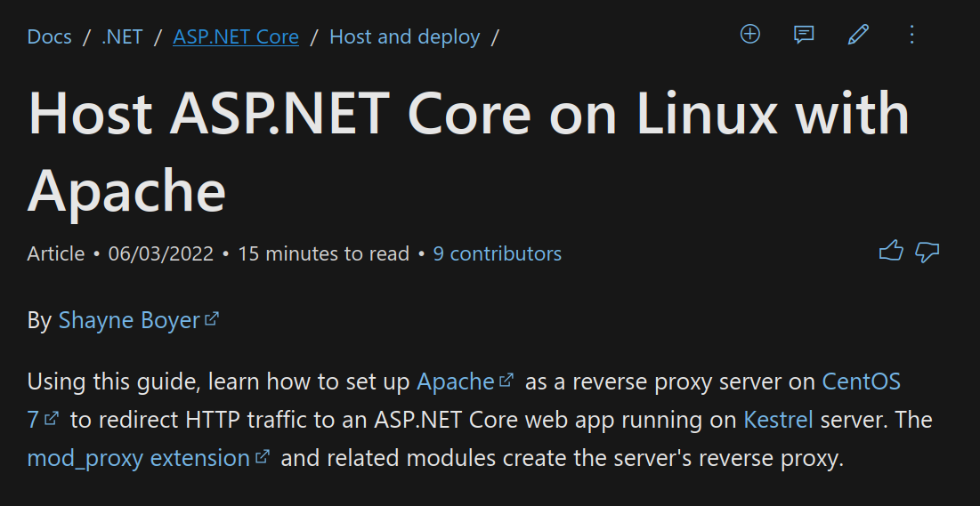Open the .NET breadcrumb
This screenshot has width=980, height=506.
(x=122, y=36)
